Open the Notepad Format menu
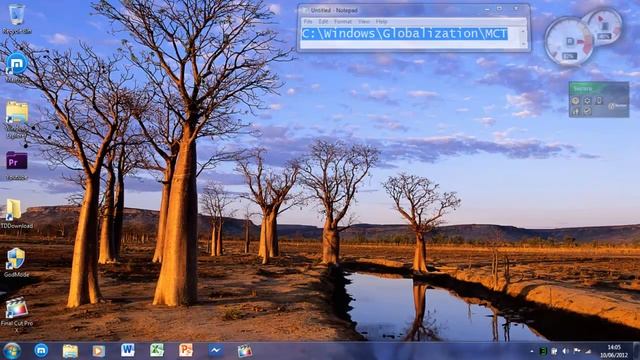This screenshot has height=360, width=640. (343, 21)
